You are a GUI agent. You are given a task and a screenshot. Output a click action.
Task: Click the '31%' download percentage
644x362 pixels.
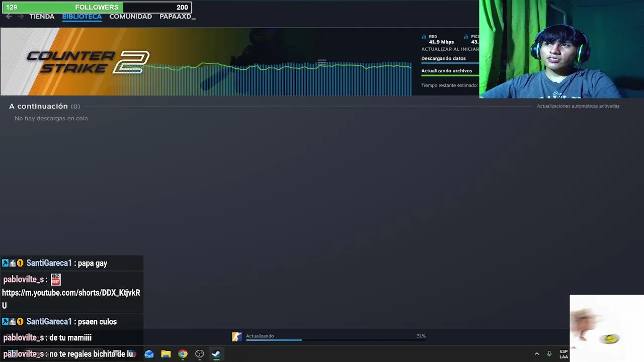click(421, 336)
